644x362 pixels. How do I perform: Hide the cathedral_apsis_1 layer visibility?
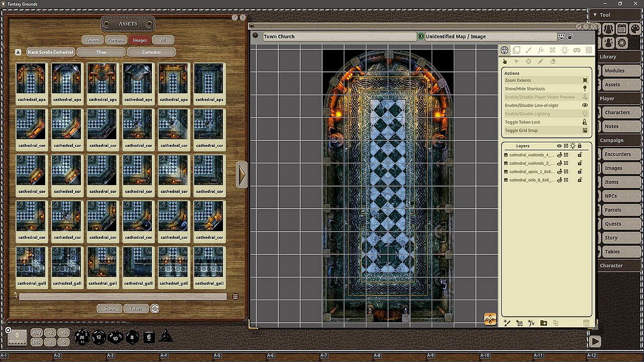pyautogui.click(x=559, y=171)
